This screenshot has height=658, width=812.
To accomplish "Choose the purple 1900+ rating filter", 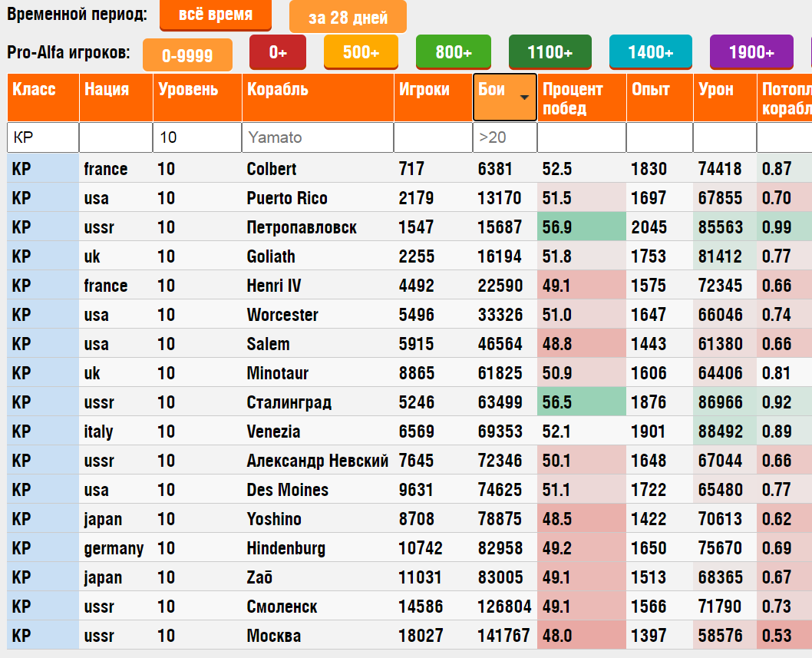I will [x=751, y=52].
